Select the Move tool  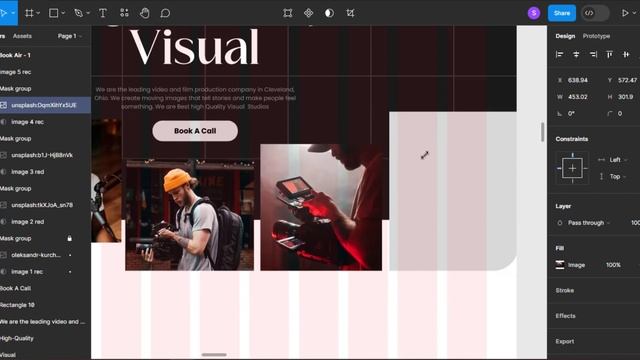coord(3,13)
